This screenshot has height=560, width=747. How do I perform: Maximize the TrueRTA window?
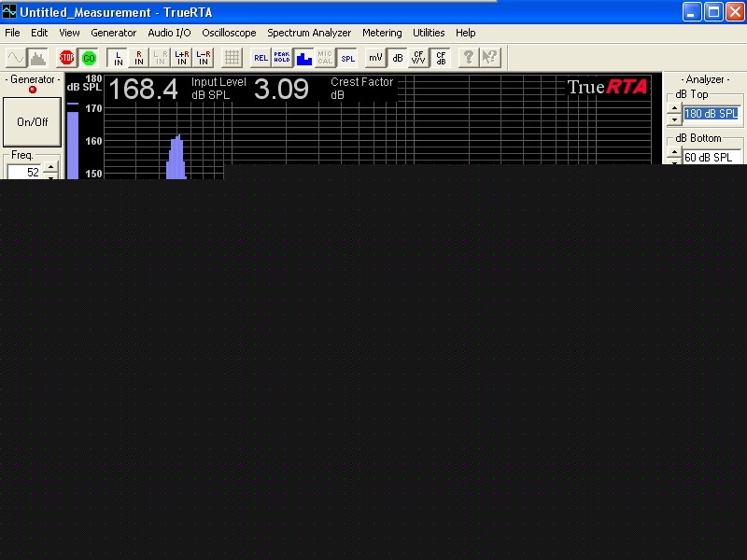713,11
